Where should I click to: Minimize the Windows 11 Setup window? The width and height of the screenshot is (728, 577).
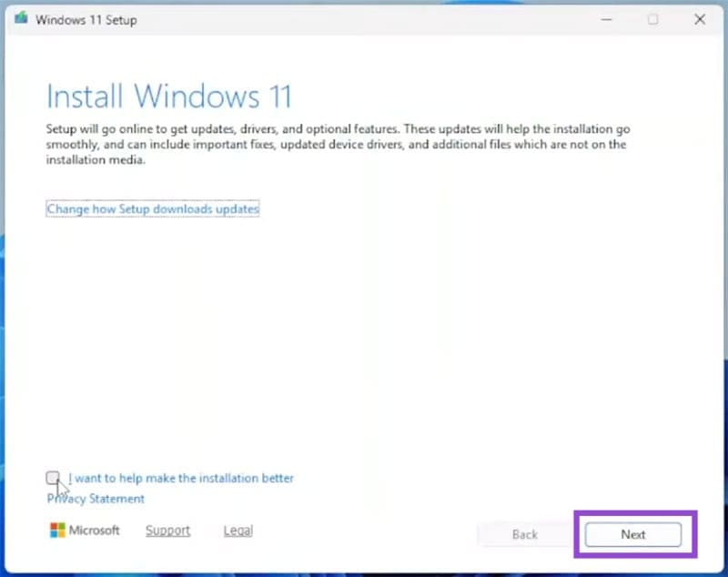[x=604, y=18]
